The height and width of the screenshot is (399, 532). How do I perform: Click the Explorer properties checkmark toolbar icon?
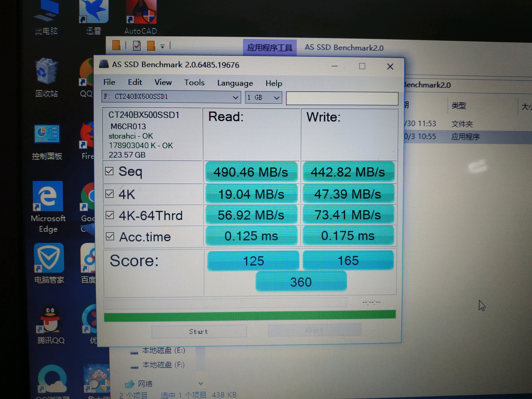(137, 45)
